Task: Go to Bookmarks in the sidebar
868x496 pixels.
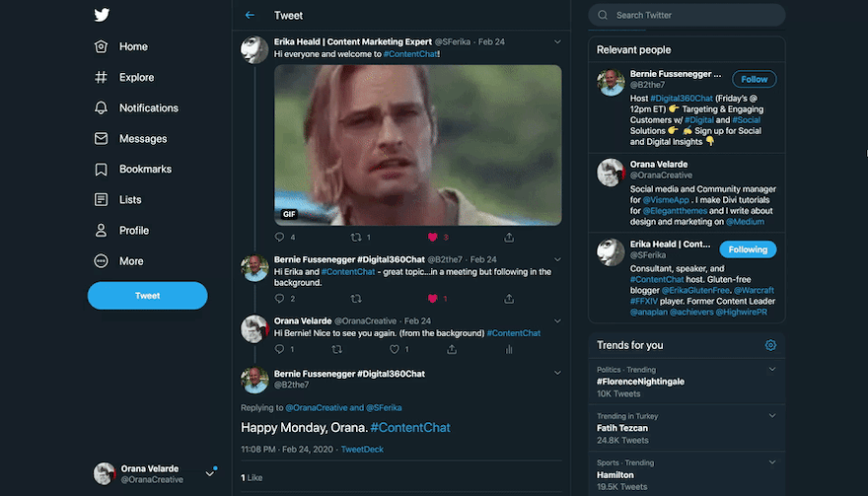Action: pos(145,170)
